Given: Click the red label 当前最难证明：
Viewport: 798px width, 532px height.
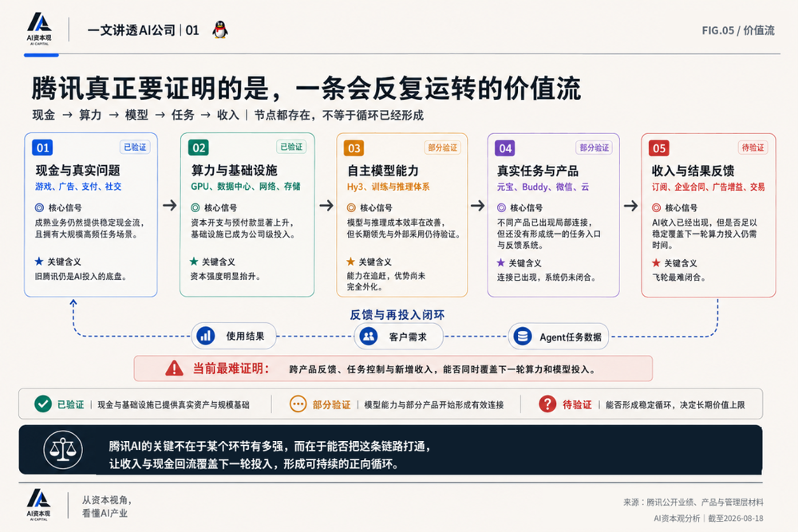Looking at the screenshot, I should click(231, 368).
